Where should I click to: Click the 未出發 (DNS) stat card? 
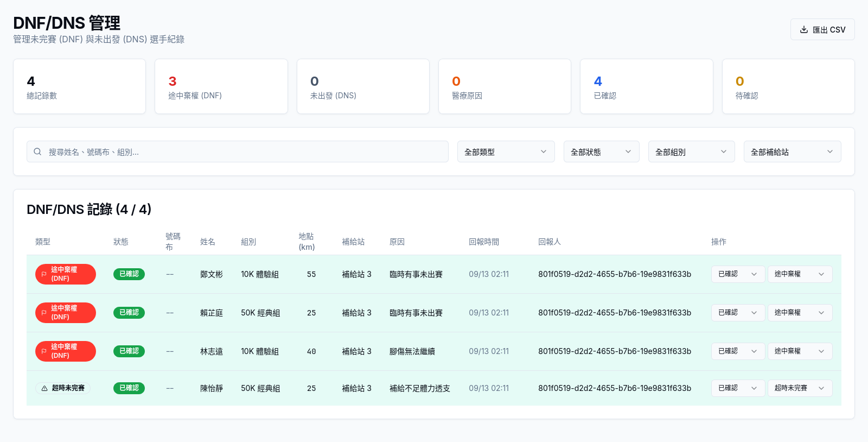363,86
